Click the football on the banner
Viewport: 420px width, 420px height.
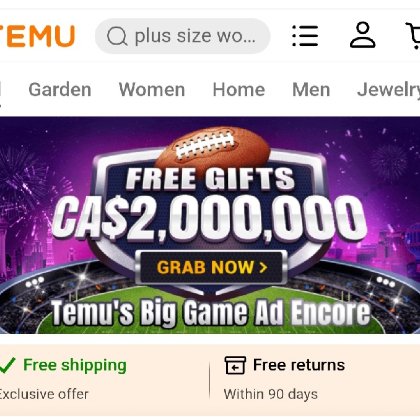click(x=213, y=149)
